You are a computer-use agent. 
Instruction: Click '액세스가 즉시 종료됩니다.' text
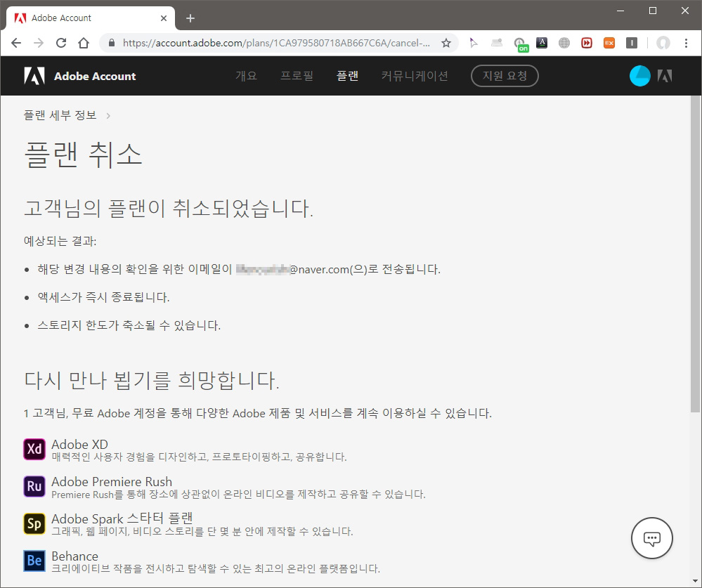[103, 297]
